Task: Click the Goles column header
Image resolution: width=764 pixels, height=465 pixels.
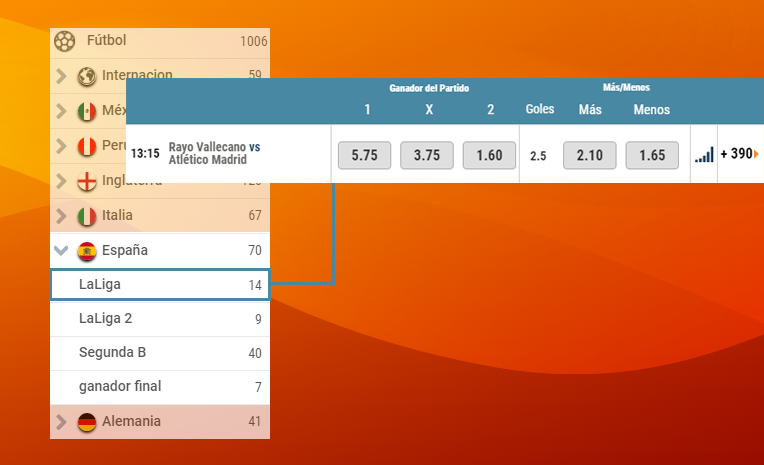Action: pyautogui.click(x=540, y=109)
